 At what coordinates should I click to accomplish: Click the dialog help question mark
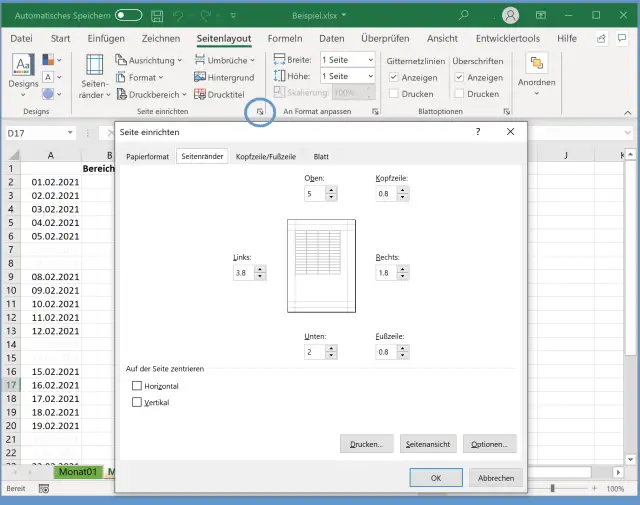(x=478, y=131)
